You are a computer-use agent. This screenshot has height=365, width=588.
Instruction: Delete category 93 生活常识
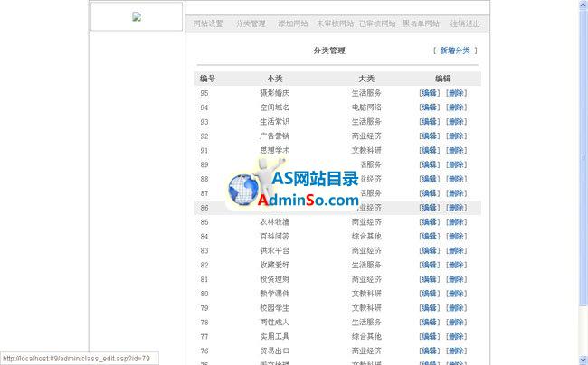click(x=456, y=122)
